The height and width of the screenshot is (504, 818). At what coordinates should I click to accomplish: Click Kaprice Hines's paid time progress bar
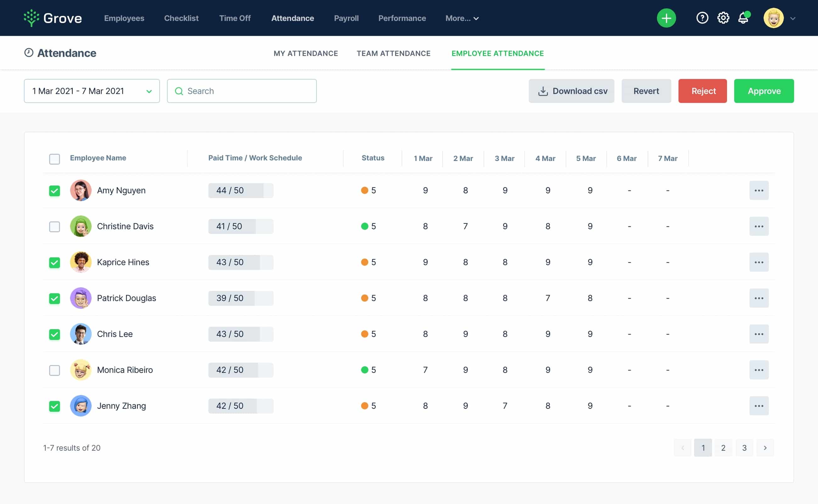pos(241,262)
